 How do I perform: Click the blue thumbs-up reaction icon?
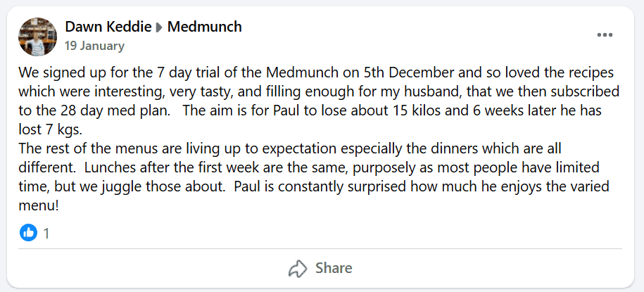click(x=28, y=234)
